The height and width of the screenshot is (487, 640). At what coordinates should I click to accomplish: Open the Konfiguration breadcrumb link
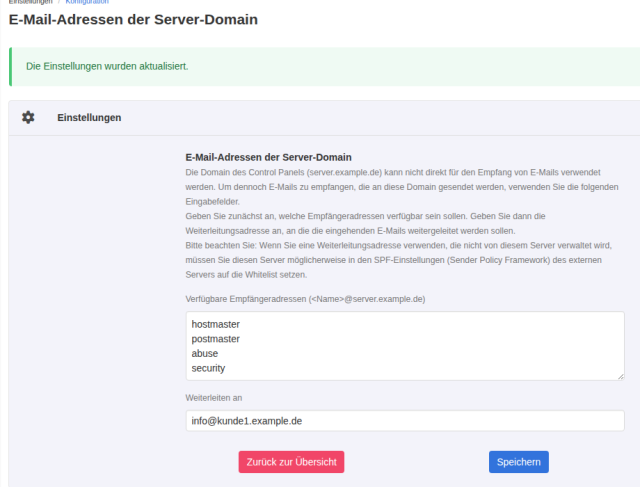point(87,2)
